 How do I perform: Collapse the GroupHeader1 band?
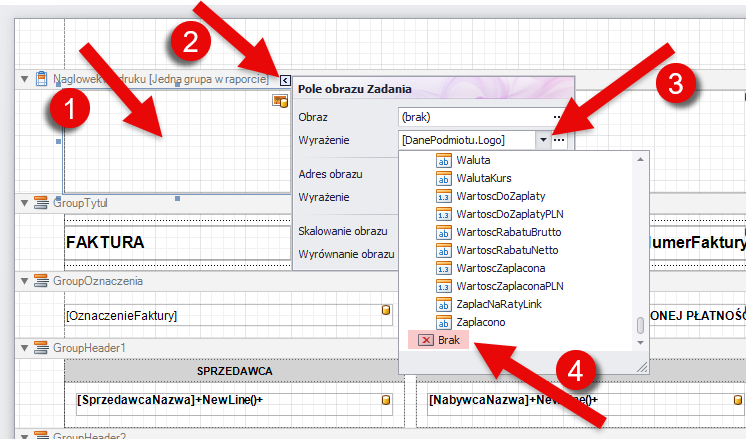(x=24, y=347)
